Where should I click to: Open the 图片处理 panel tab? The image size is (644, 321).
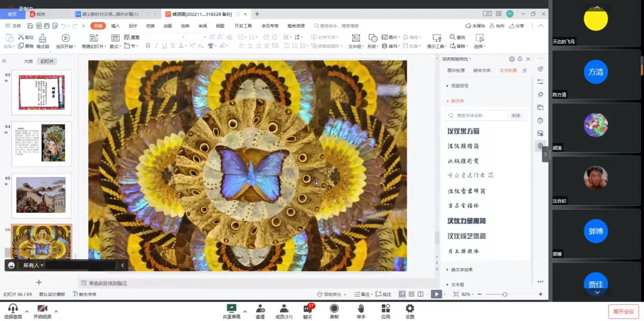456,70
